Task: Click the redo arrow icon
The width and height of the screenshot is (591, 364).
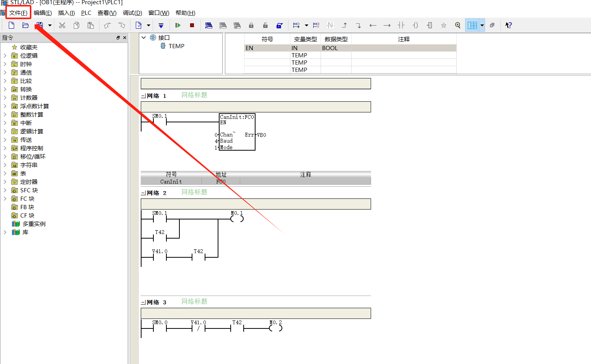Action: click(x=121, y=25)
